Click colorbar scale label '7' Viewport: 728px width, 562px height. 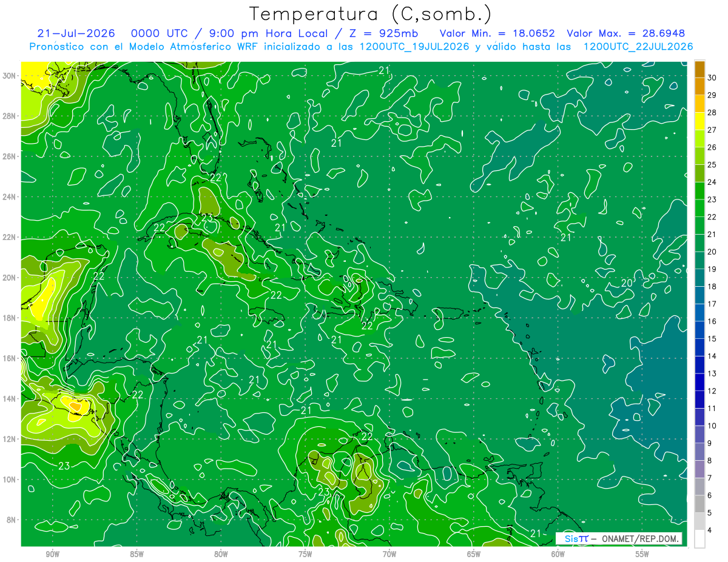710,478
